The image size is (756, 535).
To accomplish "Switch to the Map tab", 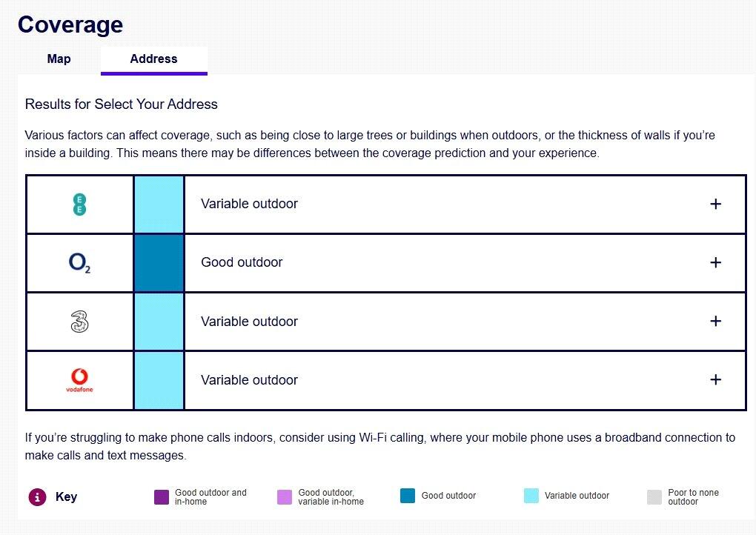I will click(59, 59).
